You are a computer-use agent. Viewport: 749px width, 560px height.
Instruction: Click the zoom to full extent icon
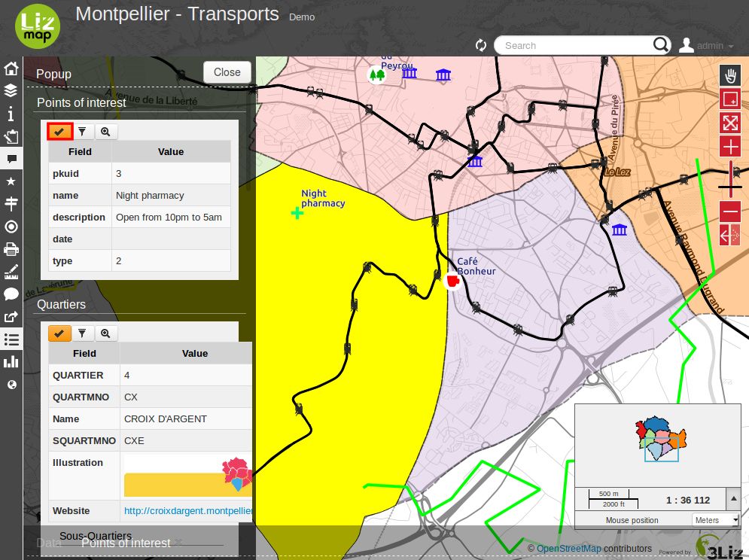pos(730,123)
